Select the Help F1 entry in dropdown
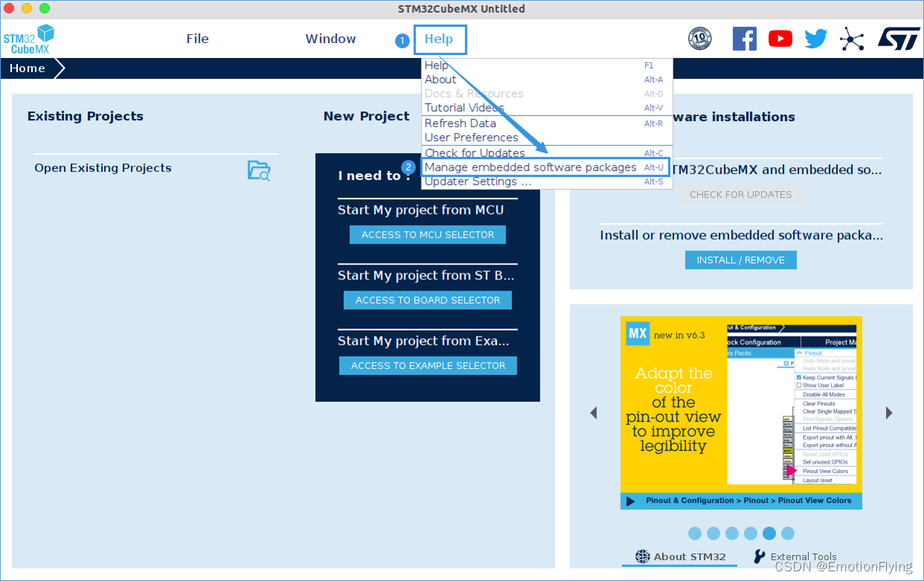The width and height of the screenshot is (924, 581). pos(546,65)
